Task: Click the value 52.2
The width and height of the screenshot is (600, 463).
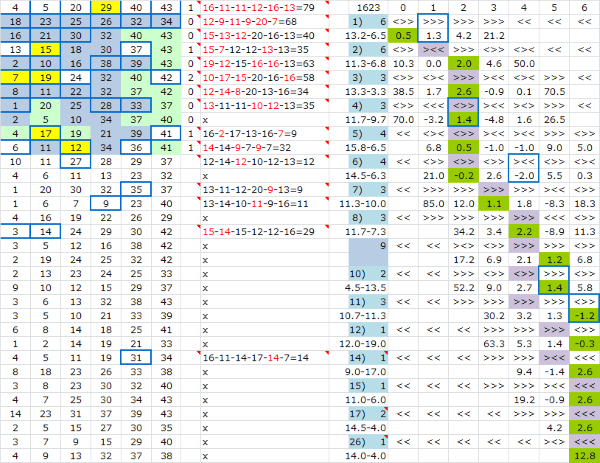Action: tap(463, 288)
